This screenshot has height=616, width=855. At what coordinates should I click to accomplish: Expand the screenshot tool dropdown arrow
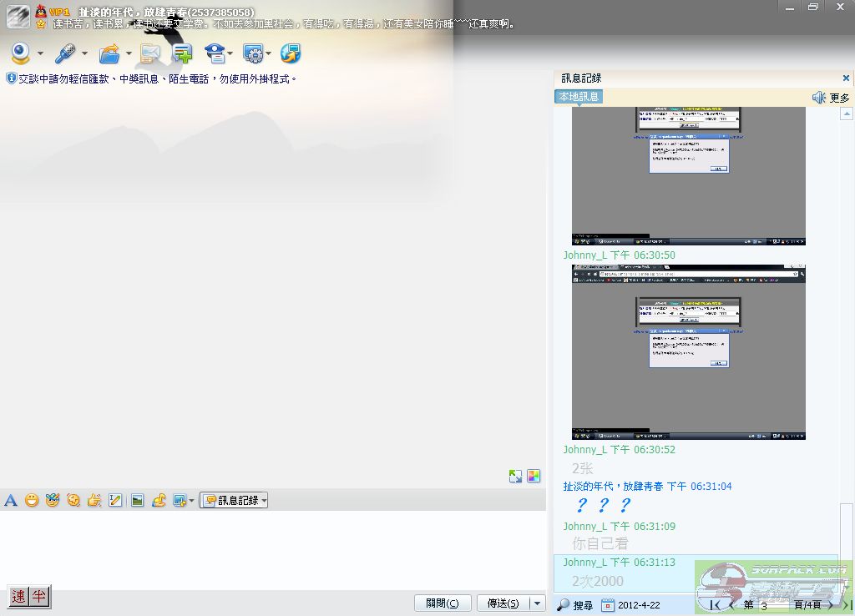pyautogui.click(x=192, y=501)
